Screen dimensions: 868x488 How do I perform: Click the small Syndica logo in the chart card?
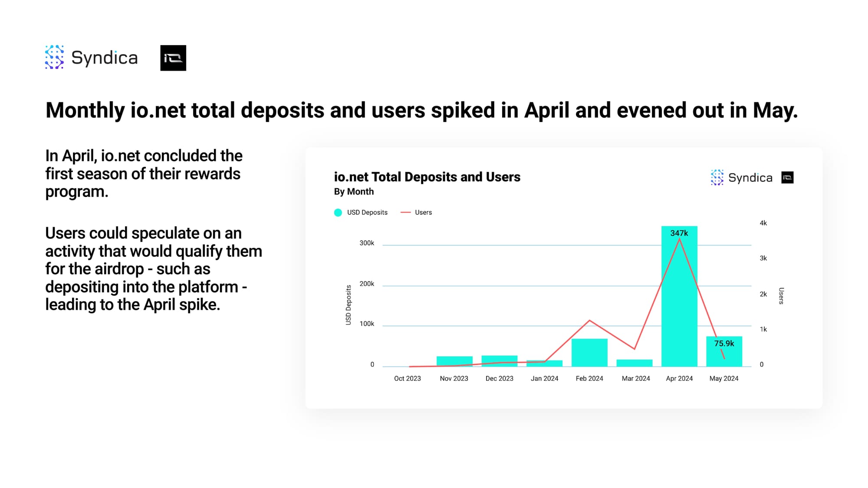pyautogui.click(x=741, y=178)
